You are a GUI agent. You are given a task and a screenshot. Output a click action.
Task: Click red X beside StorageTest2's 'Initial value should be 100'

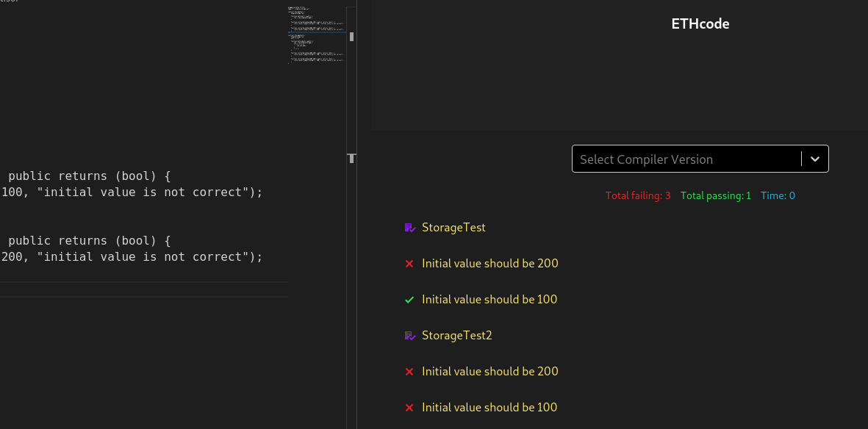click(409, 408)
